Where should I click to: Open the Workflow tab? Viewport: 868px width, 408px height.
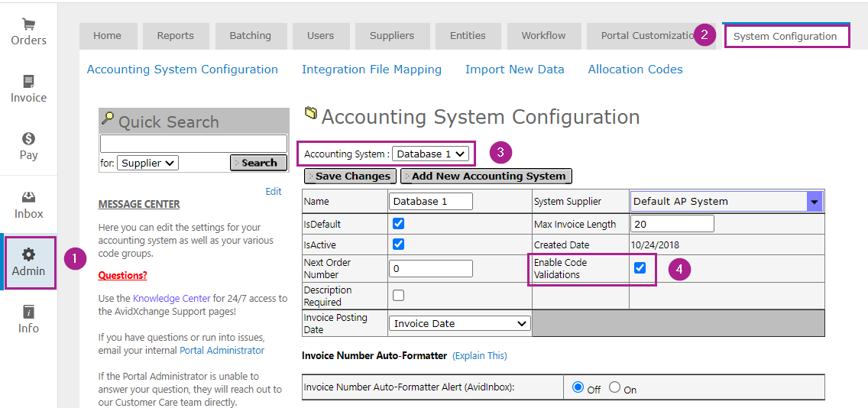(543, 36)
